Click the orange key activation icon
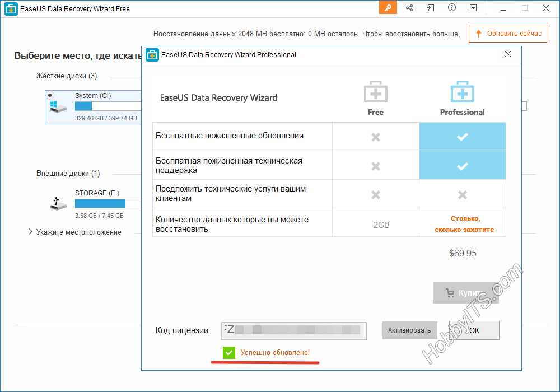560x392 pixels. (x=388, y=8)
